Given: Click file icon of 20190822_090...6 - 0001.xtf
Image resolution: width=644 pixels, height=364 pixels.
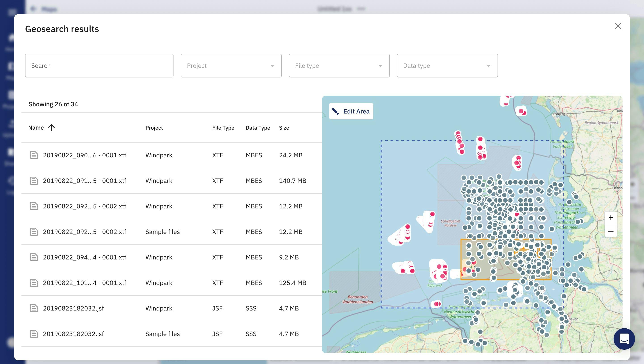Looking at the screenshot, I should (x=34, y=155).
